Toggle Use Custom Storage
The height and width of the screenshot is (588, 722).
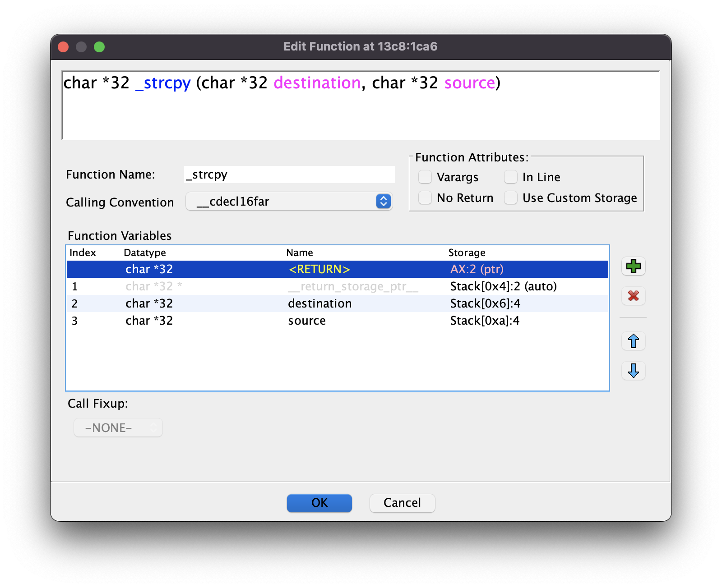coord(511,198)
